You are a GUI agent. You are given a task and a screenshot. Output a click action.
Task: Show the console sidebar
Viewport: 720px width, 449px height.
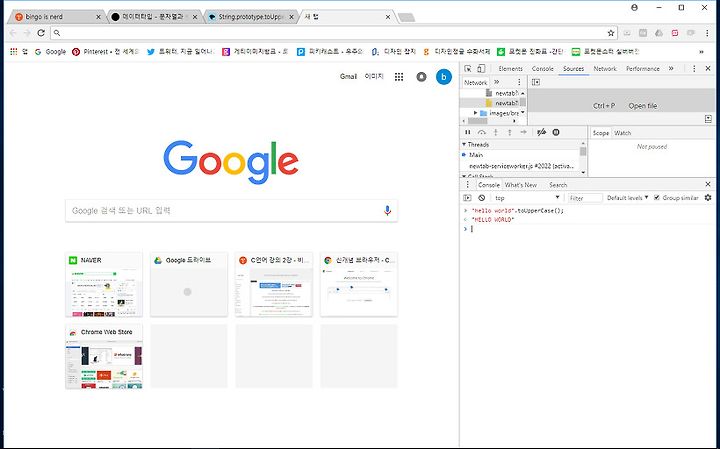[467, 198]
